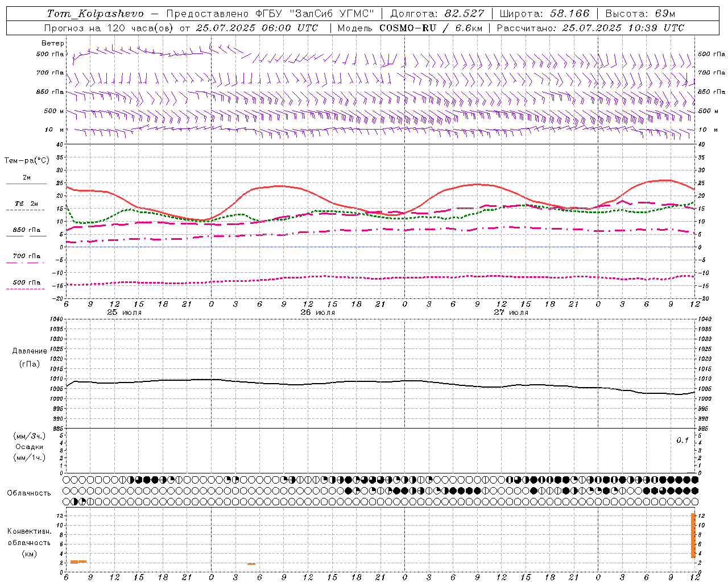Image resolution: width=728 pixels, height=582 pixels.
Task: Select the Рассчитано 25.07.2025 10:39 UTC timestamp
Action: point(590,28)
